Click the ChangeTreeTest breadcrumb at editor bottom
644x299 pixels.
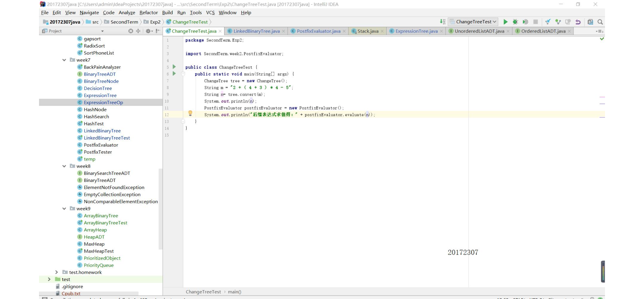pyautogui.click(x=203, y=292)
